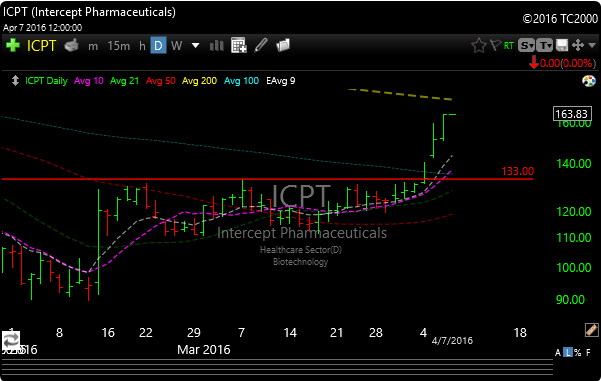601x381 pixels.
Task: Click the 133.00 horizontal trendline
Action: (267, 179)
